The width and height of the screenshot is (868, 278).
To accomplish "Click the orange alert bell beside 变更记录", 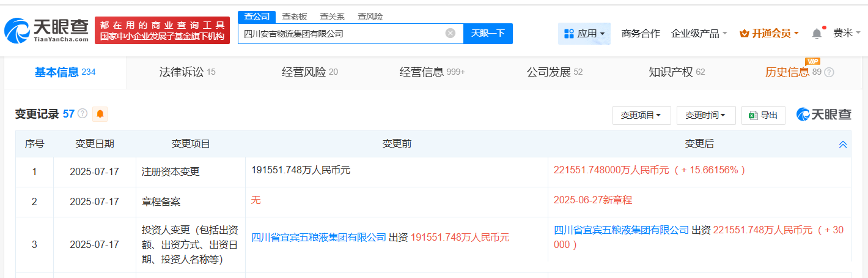I will click(x=100, y=114).
